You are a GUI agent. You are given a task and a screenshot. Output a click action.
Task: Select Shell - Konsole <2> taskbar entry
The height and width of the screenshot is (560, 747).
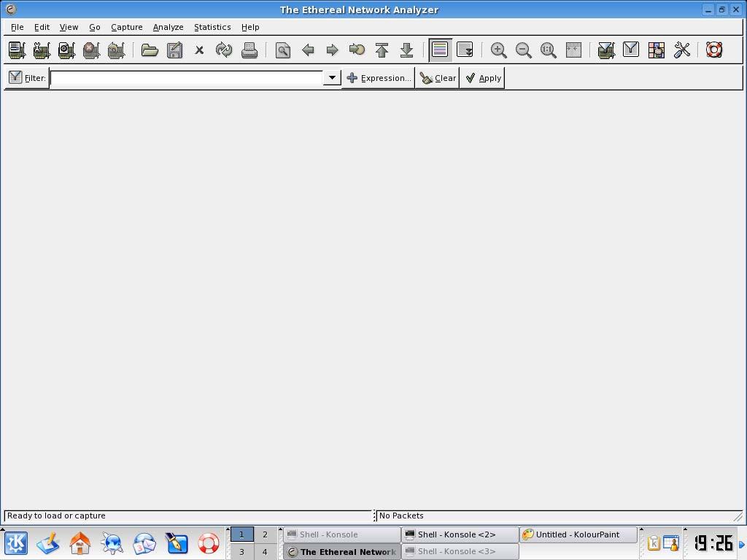460,534
